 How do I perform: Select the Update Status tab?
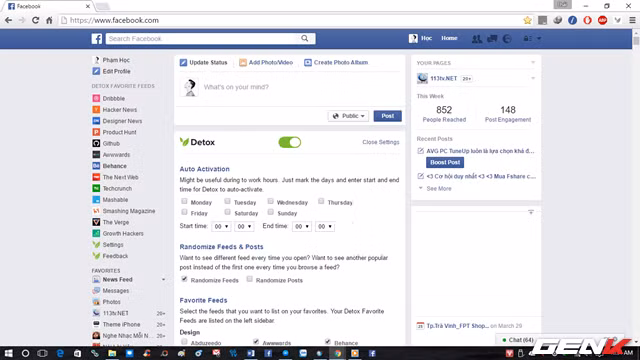(x=203, y=62)
